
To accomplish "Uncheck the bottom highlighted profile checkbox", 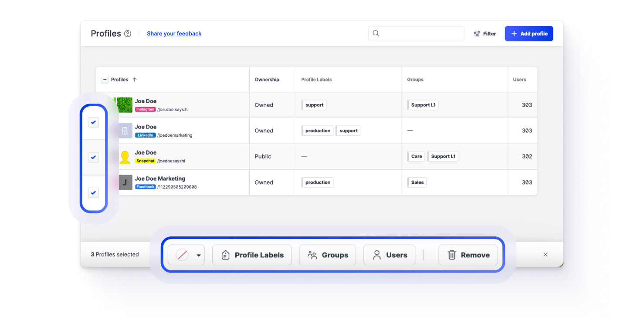I will coord(93,192).
